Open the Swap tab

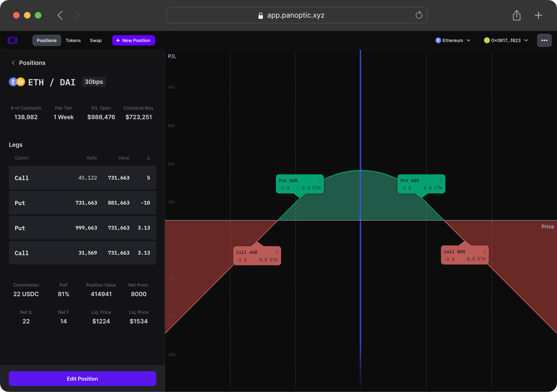tap(96, 40)
